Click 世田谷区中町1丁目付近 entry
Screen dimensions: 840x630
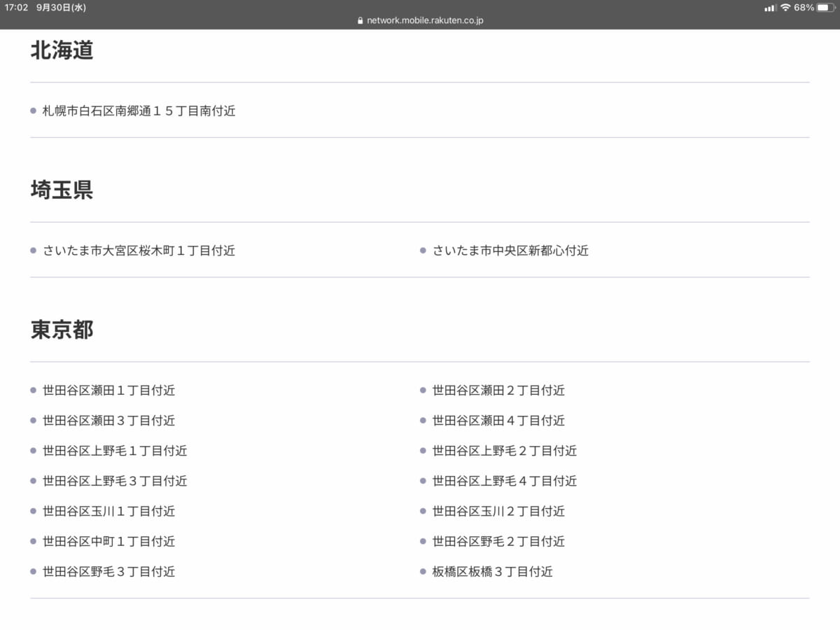click(108, 541)
